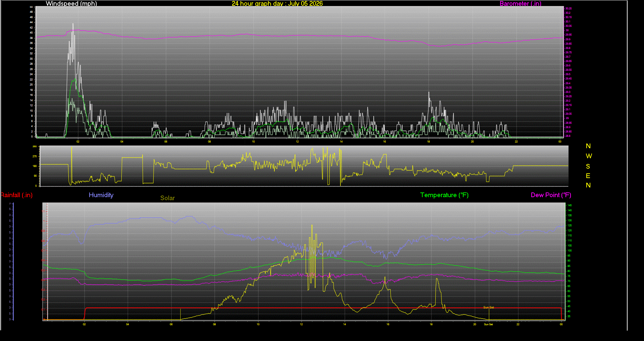Click '30.25' on the barometer axis

pyautogui.click(x=569, y=8)
